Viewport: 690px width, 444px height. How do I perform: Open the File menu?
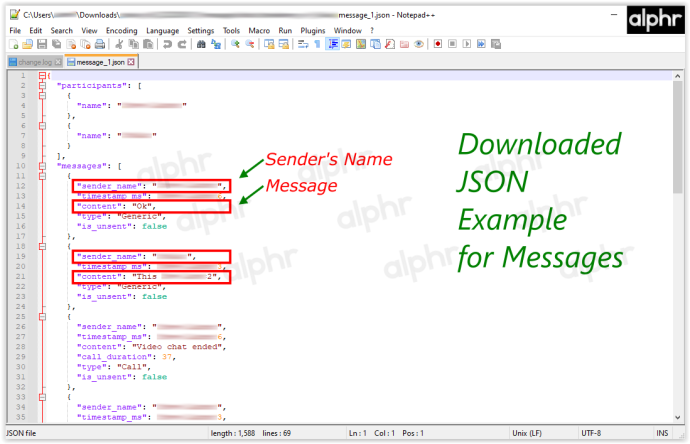tap(15, 30)
